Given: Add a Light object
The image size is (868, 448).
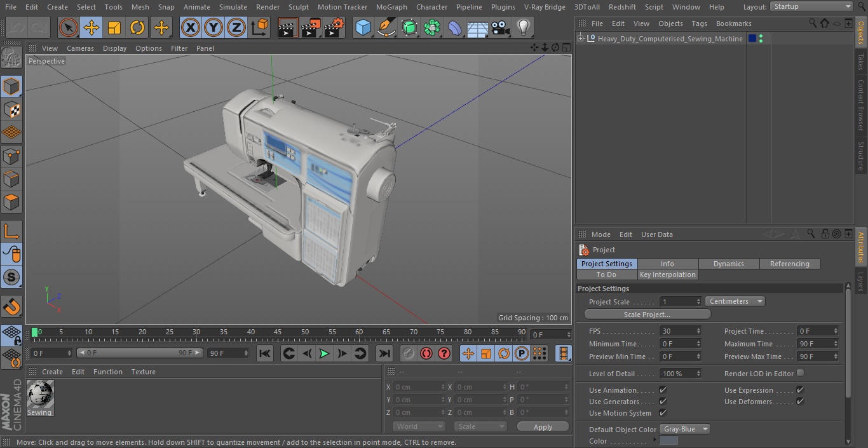Looking at the screenshot, I should click(x=523, y=27).
